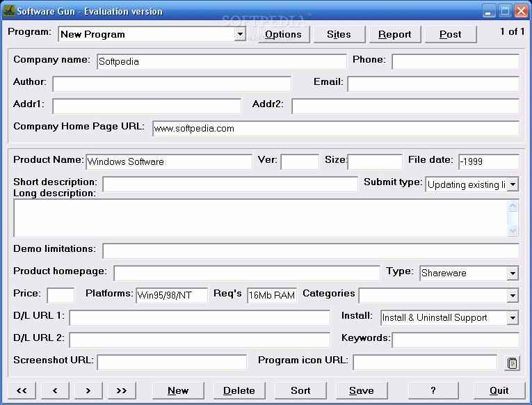The width and height of the screenshot is (532, 405).
Task: Click the Quit button
Action: click(499, 391)
